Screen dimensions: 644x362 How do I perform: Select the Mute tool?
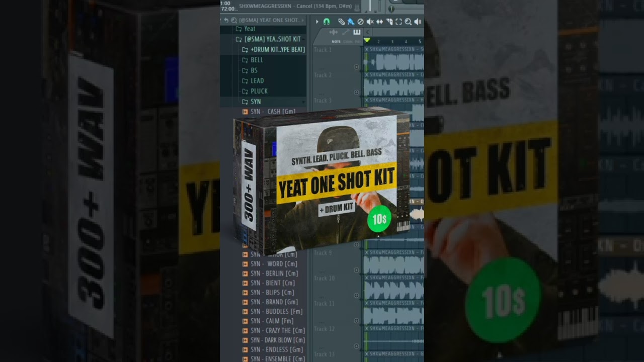[x=370, y=22]
